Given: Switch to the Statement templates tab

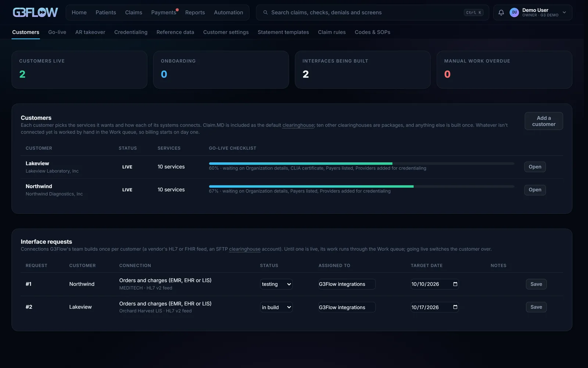Looking at the screenshot, I should pyautogui.click(x=283, y=32).
